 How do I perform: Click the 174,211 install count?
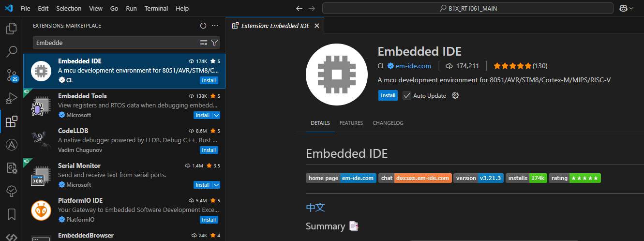tap(463, 66)
